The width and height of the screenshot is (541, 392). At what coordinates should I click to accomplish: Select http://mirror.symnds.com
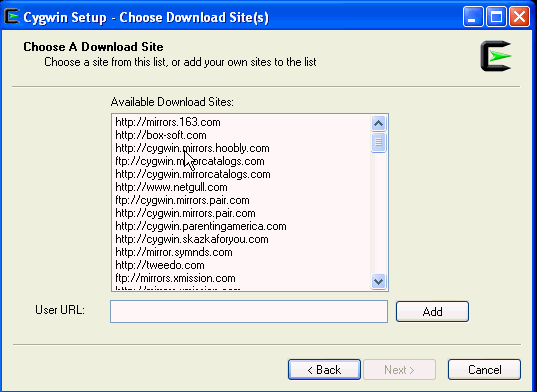click(174, 252)
